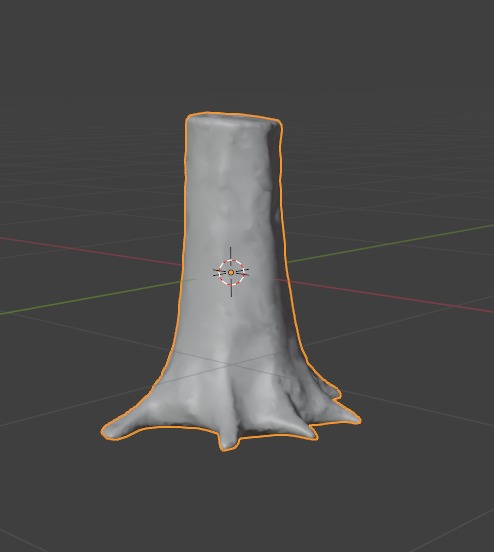Click the orange object origin dot
The image size is (494, 552).
click(x=231, y=272)
